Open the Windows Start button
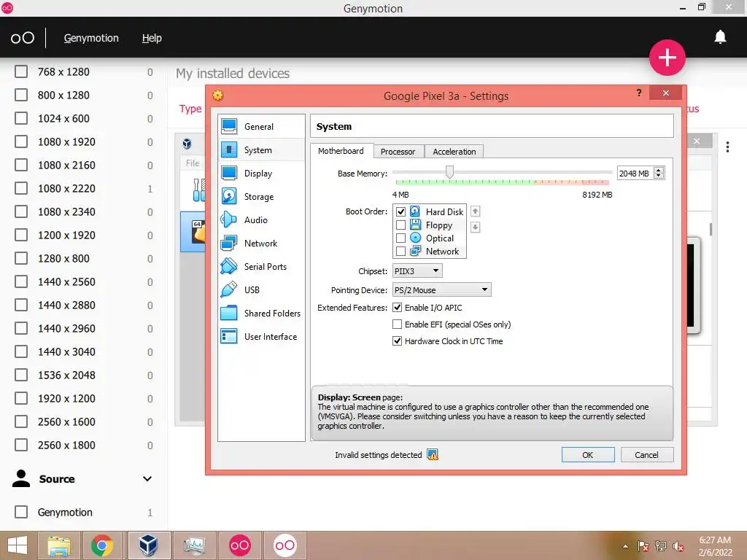Screen dimensions: 747x560 (18, 545)
